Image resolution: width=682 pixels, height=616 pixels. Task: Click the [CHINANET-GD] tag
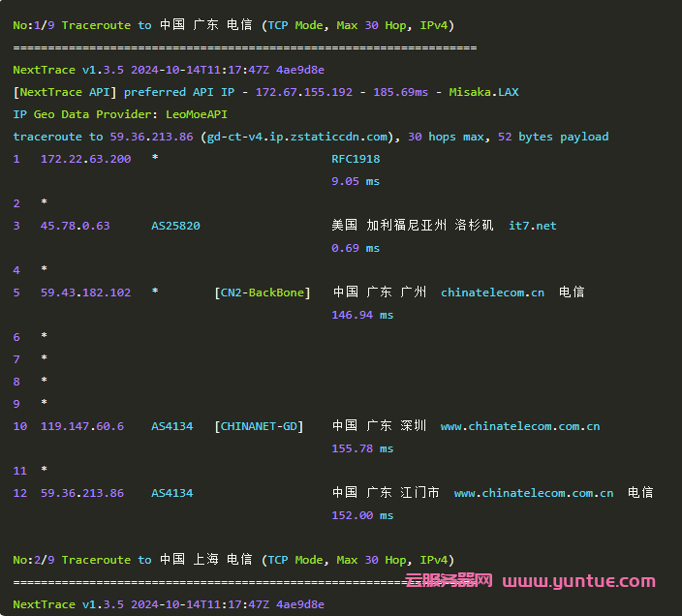[x=259, y=426]
